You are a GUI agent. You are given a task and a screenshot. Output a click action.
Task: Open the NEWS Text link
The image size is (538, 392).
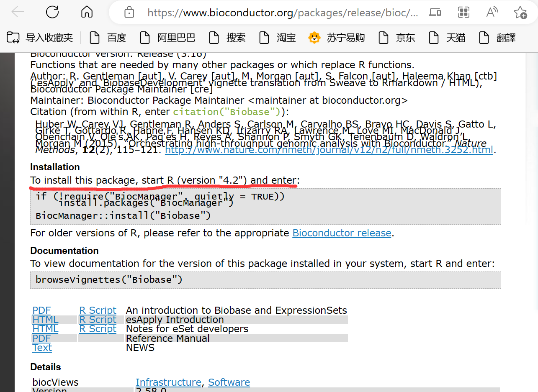(x=42, y=347)
